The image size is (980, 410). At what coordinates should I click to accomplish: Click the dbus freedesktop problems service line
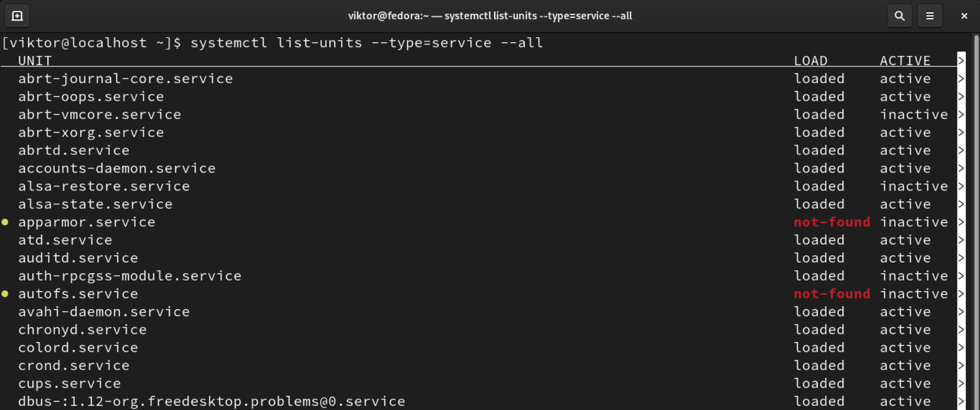point(211,401)
